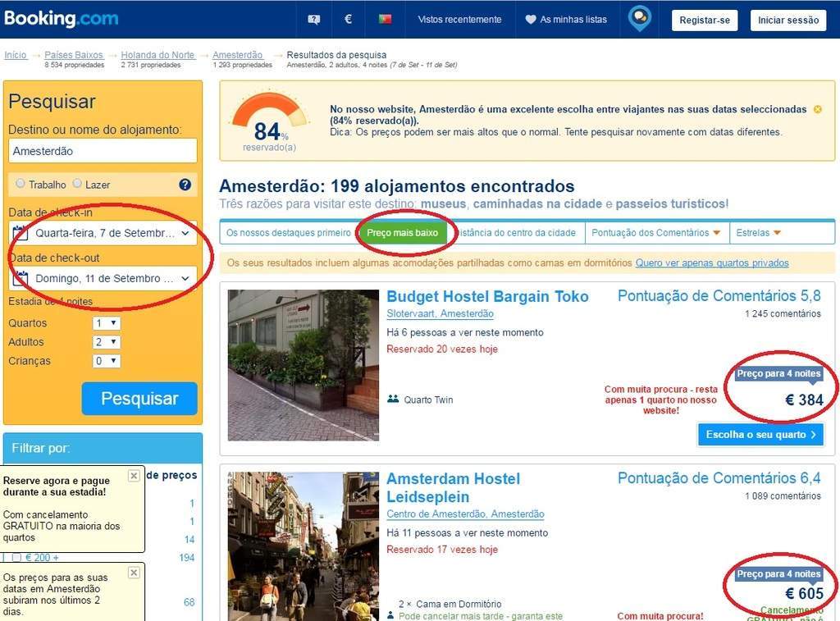Open Centro de Amesterdão location link

coord(466,514)
